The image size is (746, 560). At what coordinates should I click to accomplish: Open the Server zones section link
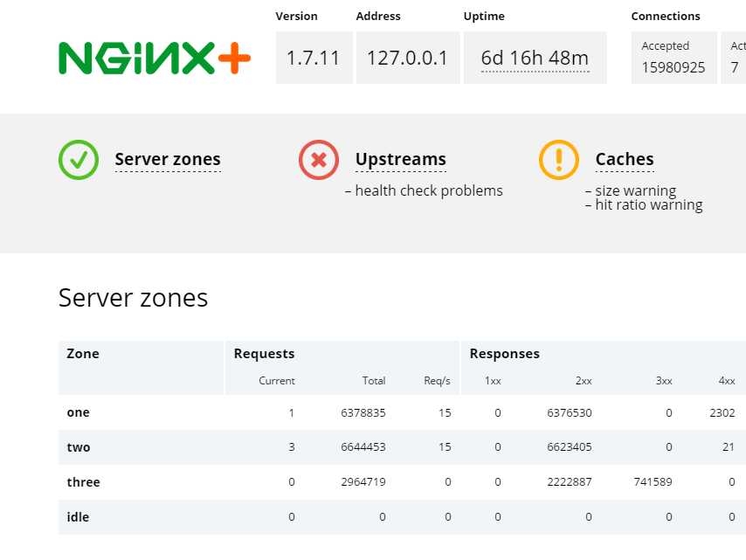coord(167,159)
